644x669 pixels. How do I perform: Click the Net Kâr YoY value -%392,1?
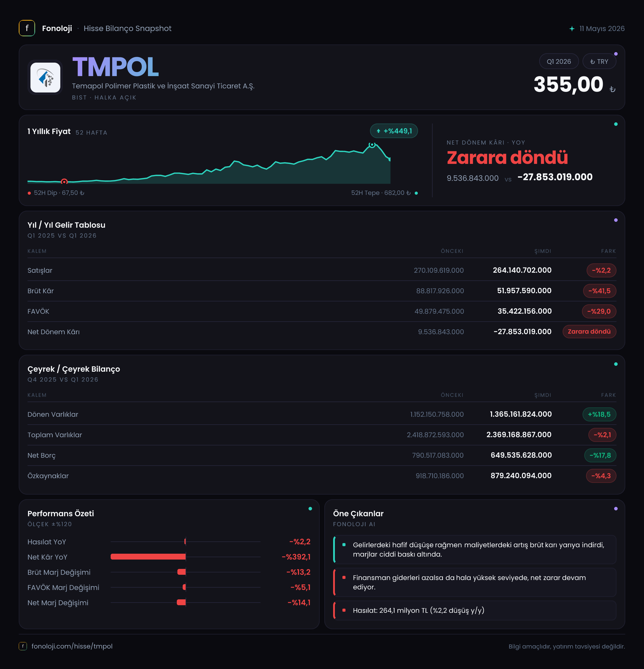[296, 557]
